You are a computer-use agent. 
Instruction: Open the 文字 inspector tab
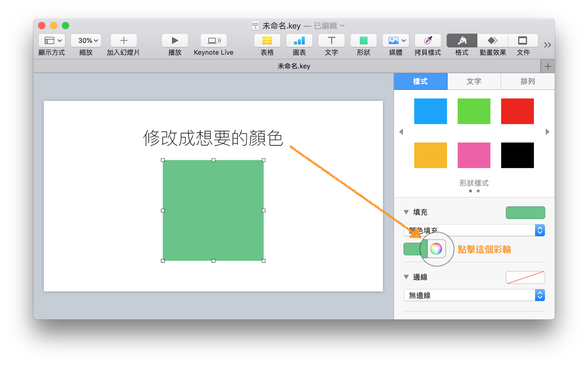[474, 81]
